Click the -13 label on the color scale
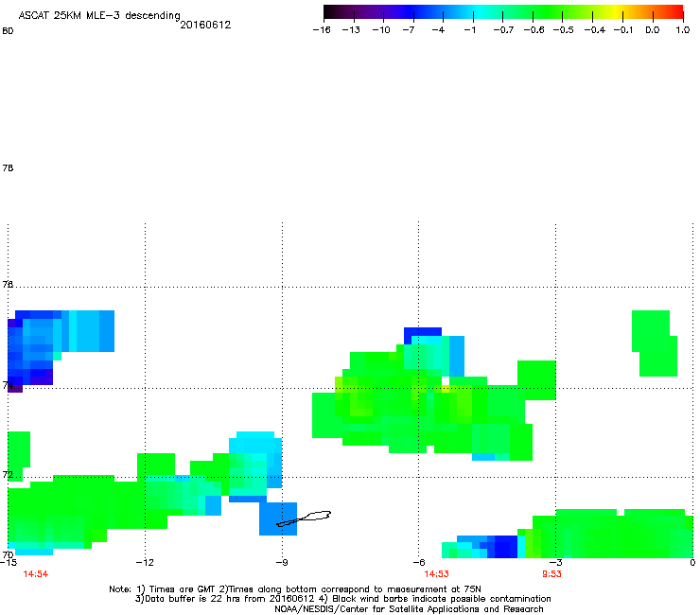The image size is (700, 615). 351,30
